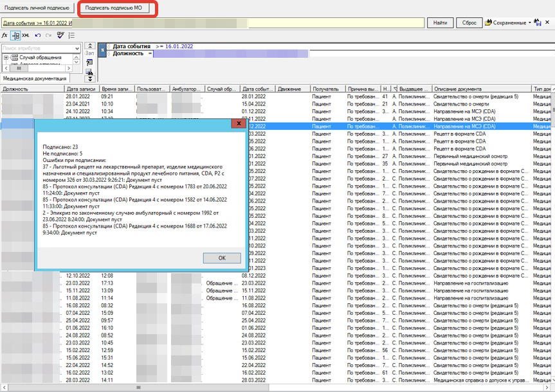555x392 pixels.
Task: Select the Свидетельство о смерти row dated 23.04.2021
Action: point(275,104)
